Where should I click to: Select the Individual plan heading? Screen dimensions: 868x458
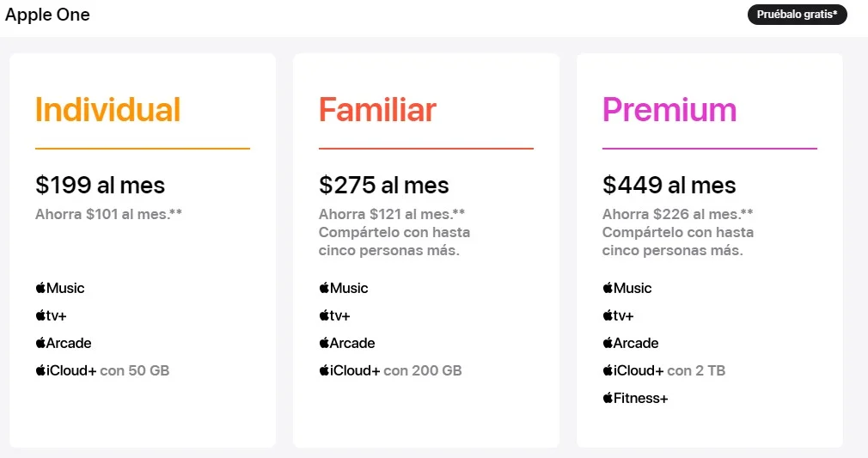coord(108,110)
